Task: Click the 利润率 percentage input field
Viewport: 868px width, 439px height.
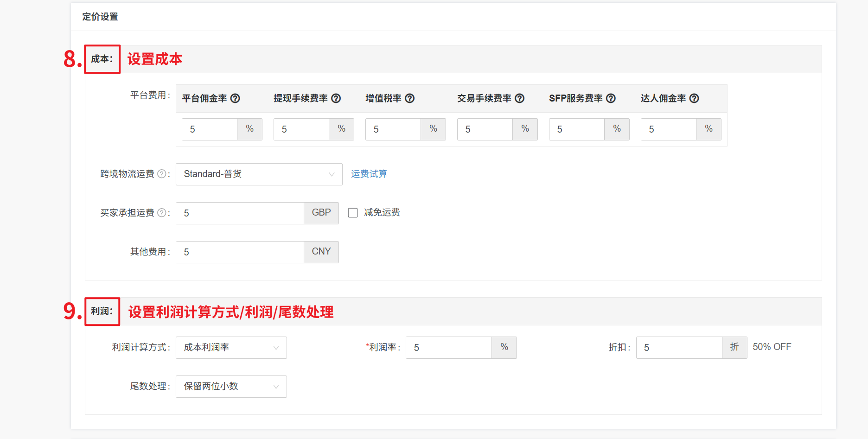Action: [448, 348]
